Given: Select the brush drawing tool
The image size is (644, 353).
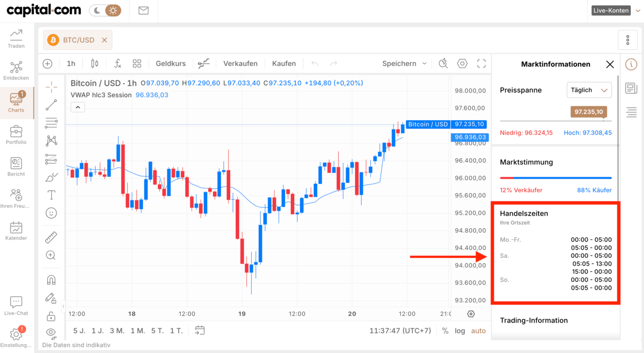Looking at the screenshot, I should pos(51,177).
